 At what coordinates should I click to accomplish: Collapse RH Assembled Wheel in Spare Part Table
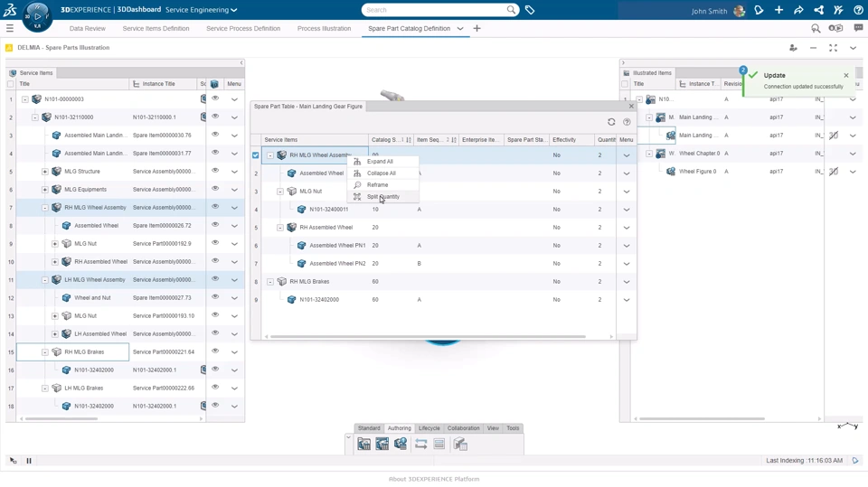280,228
